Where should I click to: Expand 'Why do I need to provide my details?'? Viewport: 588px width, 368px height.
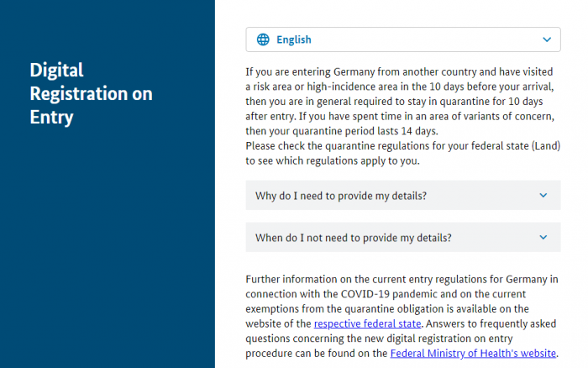point(403,195)
